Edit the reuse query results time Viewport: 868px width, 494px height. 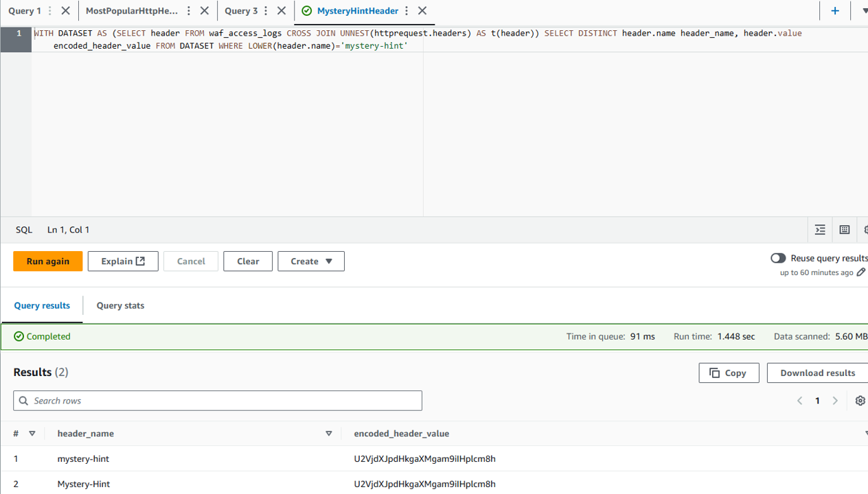[x=861, y=272]
